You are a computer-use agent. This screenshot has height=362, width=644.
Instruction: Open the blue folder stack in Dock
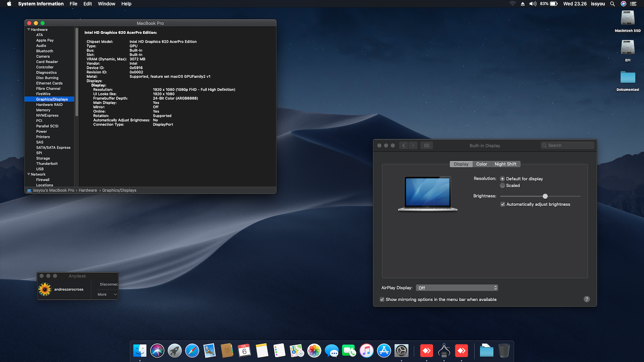[487, 350]
